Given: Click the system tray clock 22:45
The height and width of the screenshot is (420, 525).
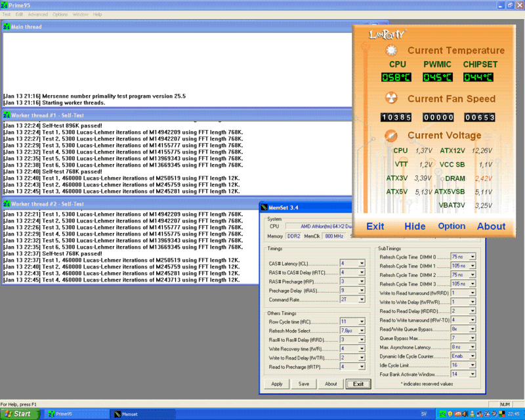Looking at the screenshot, I should [x=513, y=414].
